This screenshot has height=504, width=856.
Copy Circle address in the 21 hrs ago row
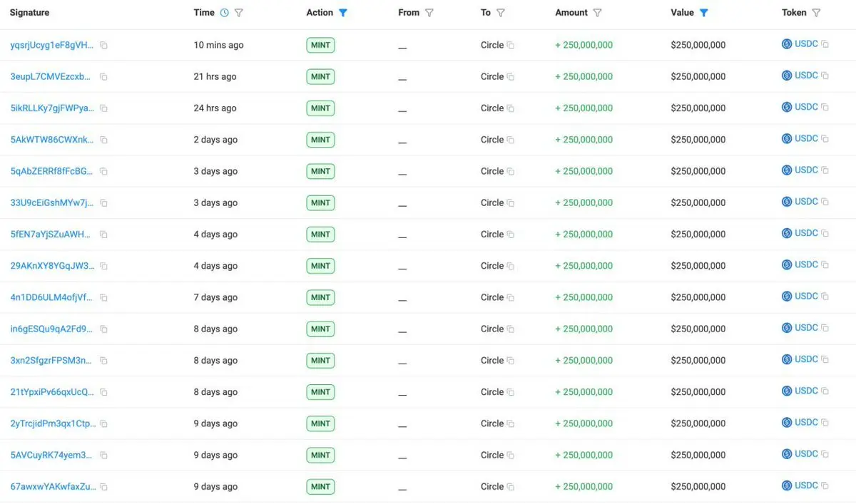511,77
